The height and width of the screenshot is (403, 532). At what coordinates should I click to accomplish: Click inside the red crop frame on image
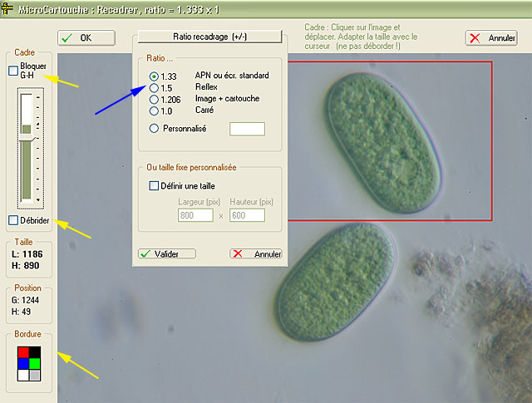click(390, 140)
